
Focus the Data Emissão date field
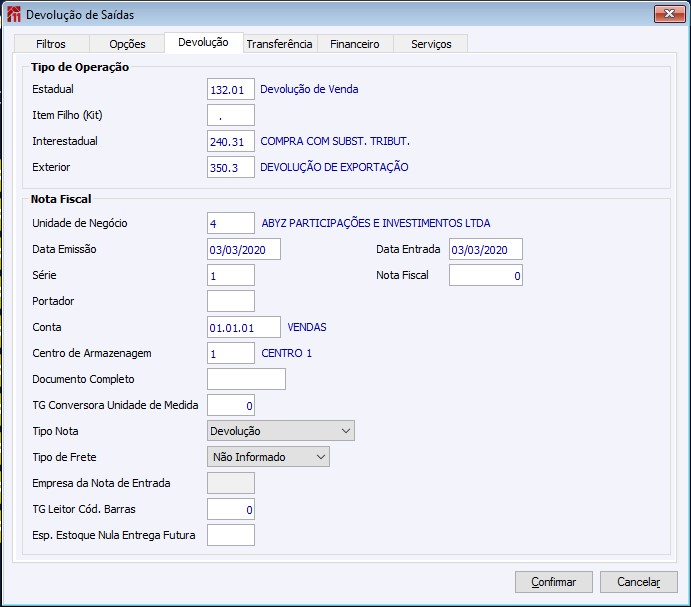pyautogui.click(x=244, y=250)
